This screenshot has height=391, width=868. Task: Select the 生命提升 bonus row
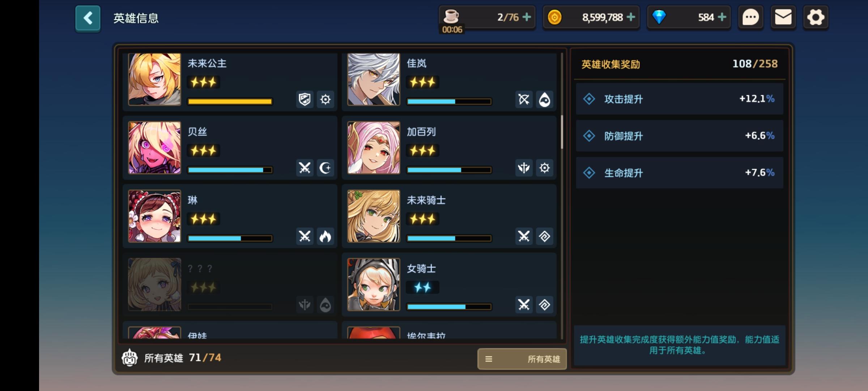(x=680, y=173)
